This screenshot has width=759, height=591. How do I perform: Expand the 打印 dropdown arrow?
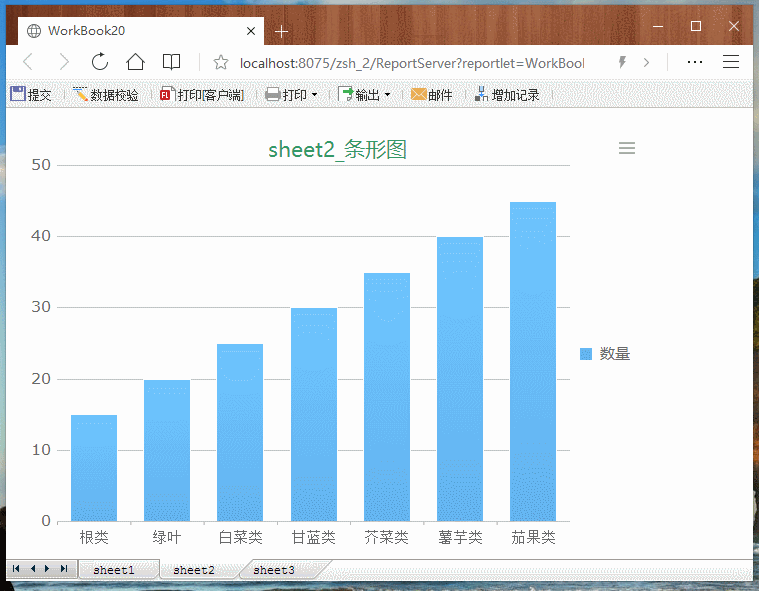point(315,95)
